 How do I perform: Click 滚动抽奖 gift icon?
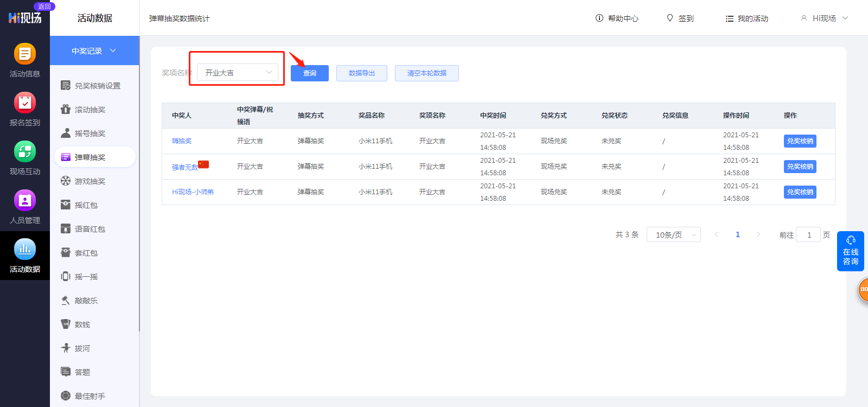point(66,109)
